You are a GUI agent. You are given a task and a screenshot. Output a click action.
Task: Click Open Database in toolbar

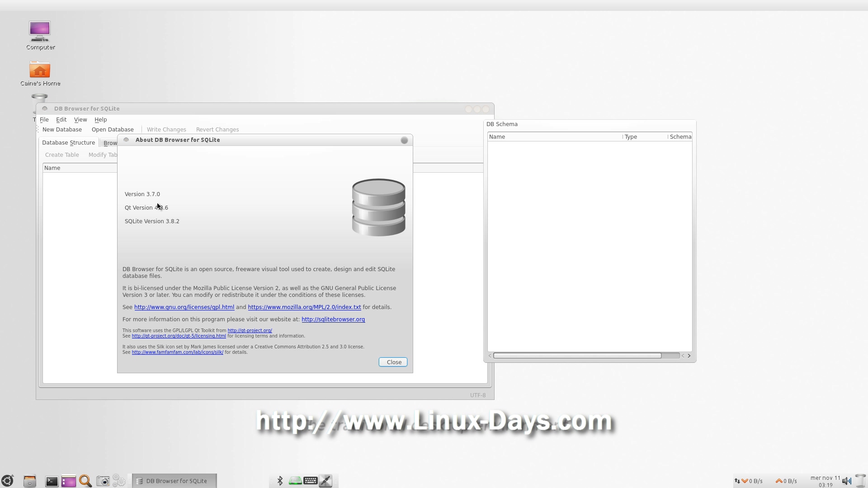coord(113,130)
